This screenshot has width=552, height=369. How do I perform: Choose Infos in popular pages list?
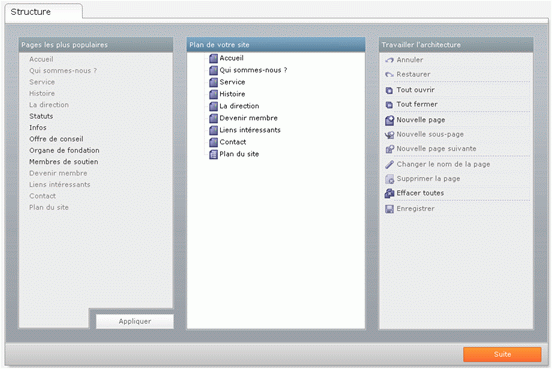[38, 127]
